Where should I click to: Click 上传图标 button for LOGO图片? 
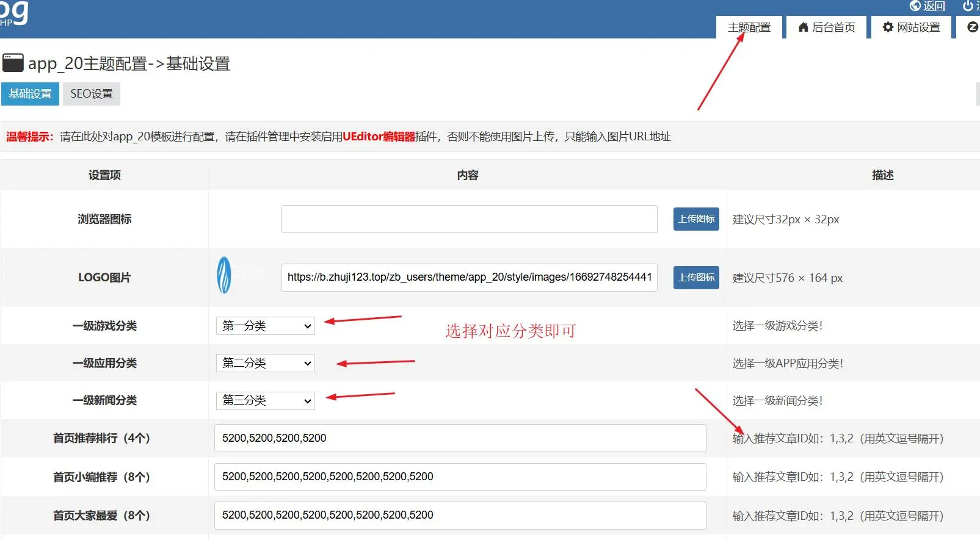[696, 278]
